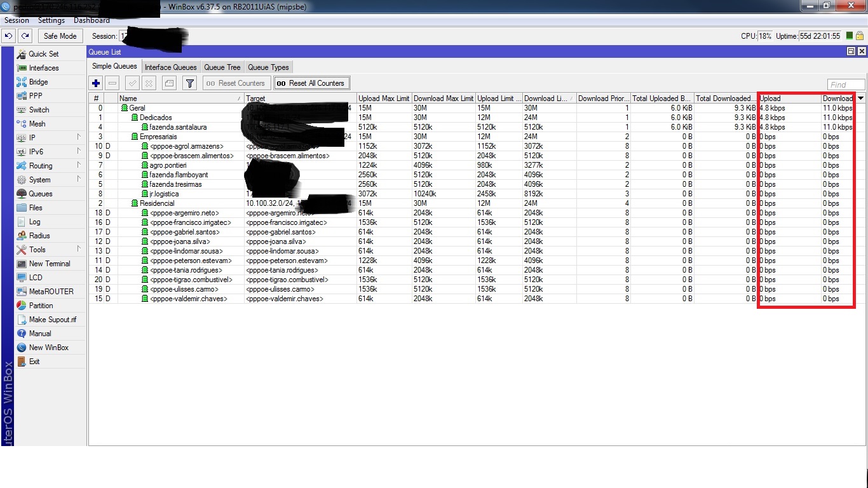The image size is (868, 488).
Task: Open MetaROUTER in the sidebar
Action: tap(51, 292)
